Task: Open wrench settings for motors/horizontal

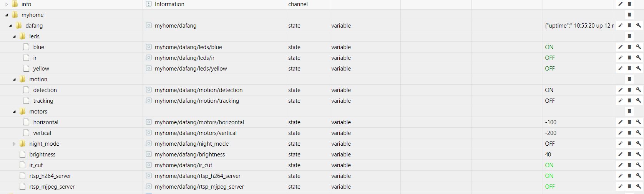Action: click(638, 122)
